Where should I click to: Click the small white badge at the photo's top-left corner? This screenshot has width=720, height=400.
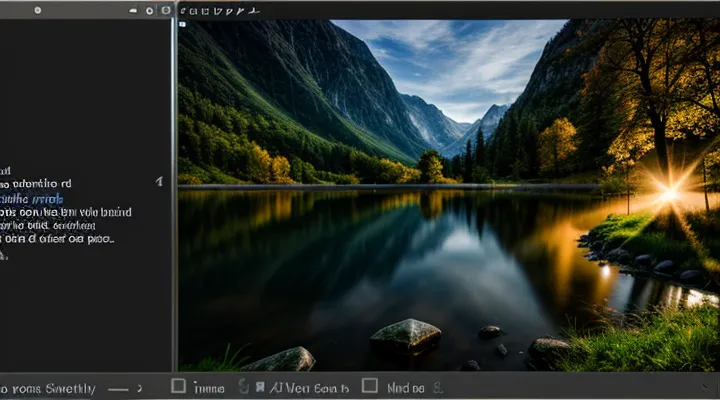184,25
